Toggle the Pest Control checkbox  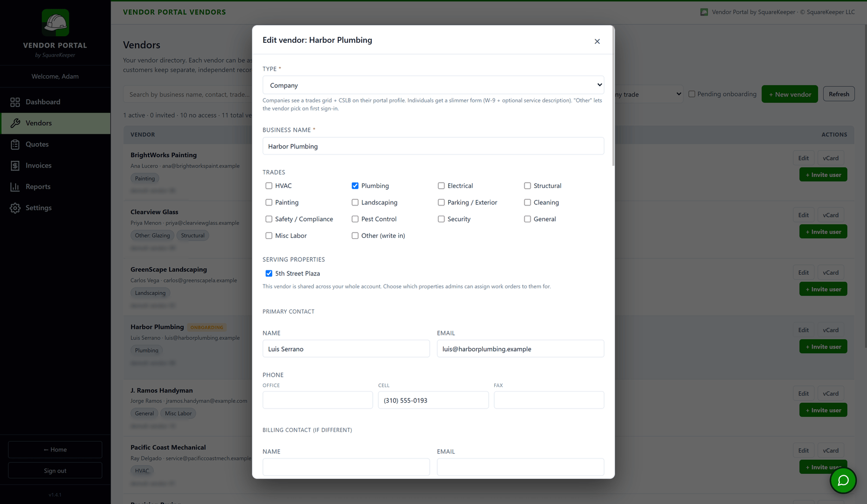[x=355, y=219]
